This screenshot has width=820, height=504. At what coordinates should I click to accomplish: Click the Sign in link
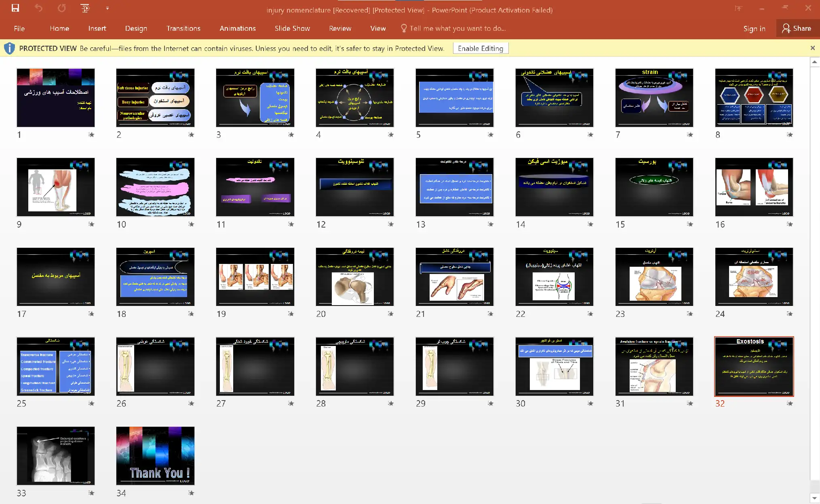click(754, 28)
